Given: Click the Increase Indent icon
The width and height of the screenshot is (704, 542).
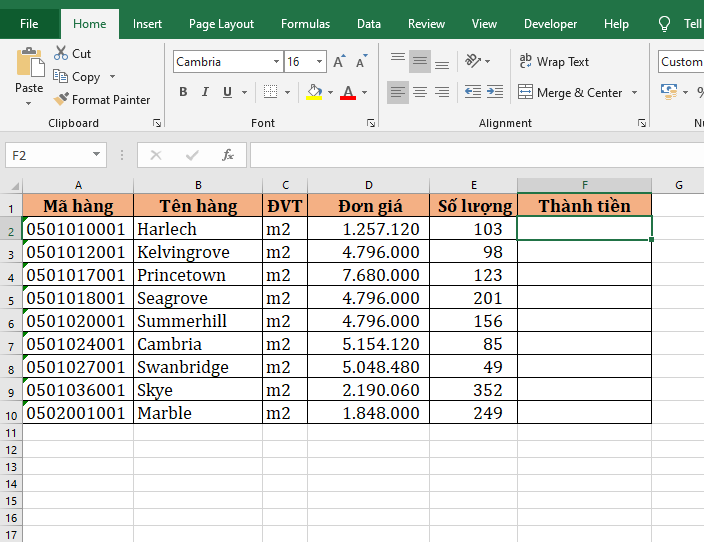Looking at the screenshot, I should pos(496,92).
